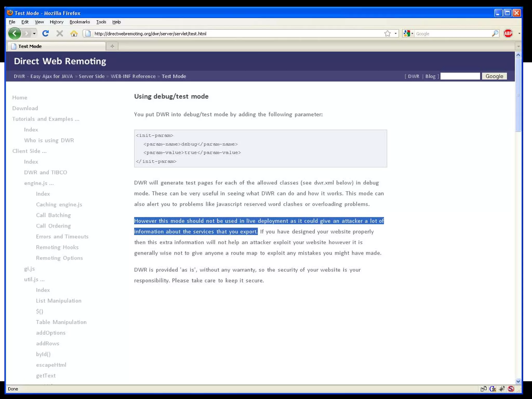532x399 pixels.
Task: Open back/forward history dropdown arrow
Action: pos(34,34)
